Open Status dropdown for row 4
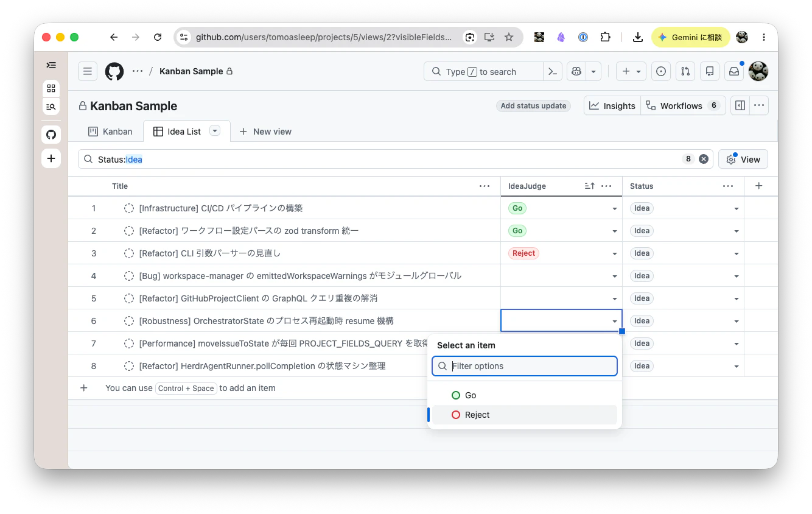Viewport: 812px width, 514px height. [x=737, y=276]
